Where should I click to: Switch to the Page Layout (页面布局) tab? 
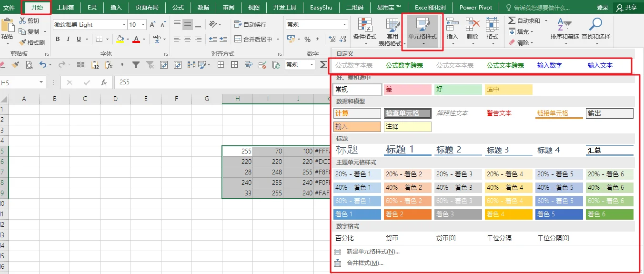point(147,8)
